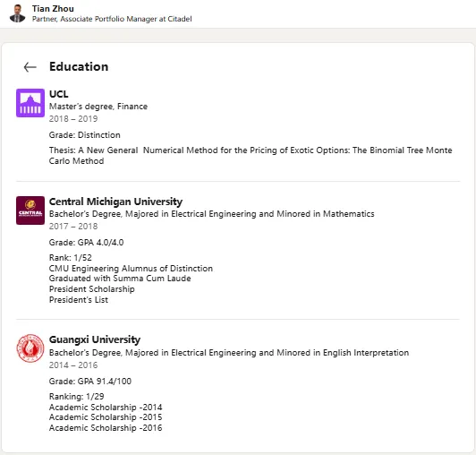Viewport: 476px width, 455px height.
Task: Click the Master's degree, Finance line
Action: pos(98,107)
